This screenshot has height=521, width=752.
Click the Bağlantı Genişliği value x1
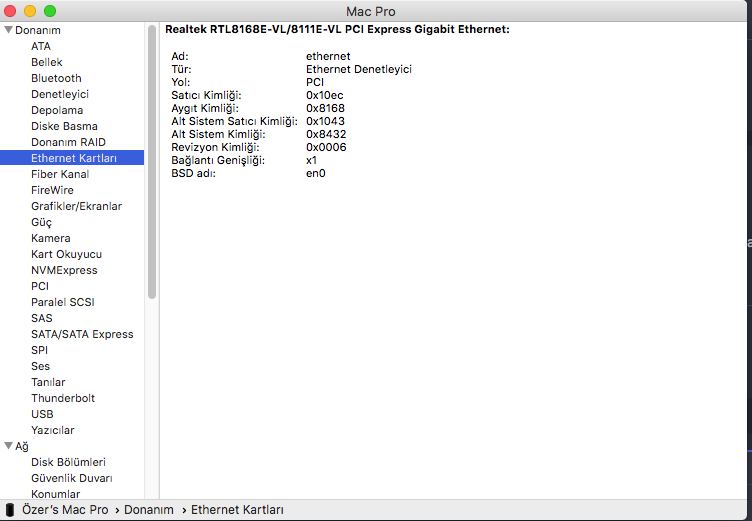[x=311, y=160]
